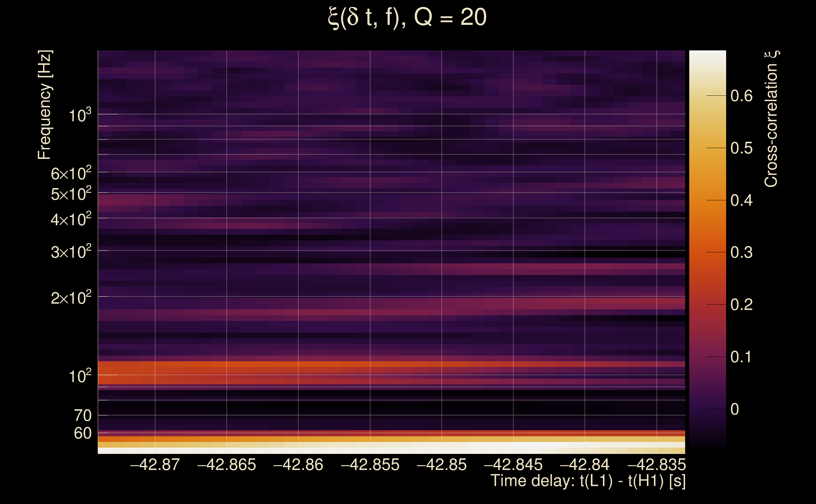Click the Cross-correlation ξ colorbar label

tap(771, 119)
